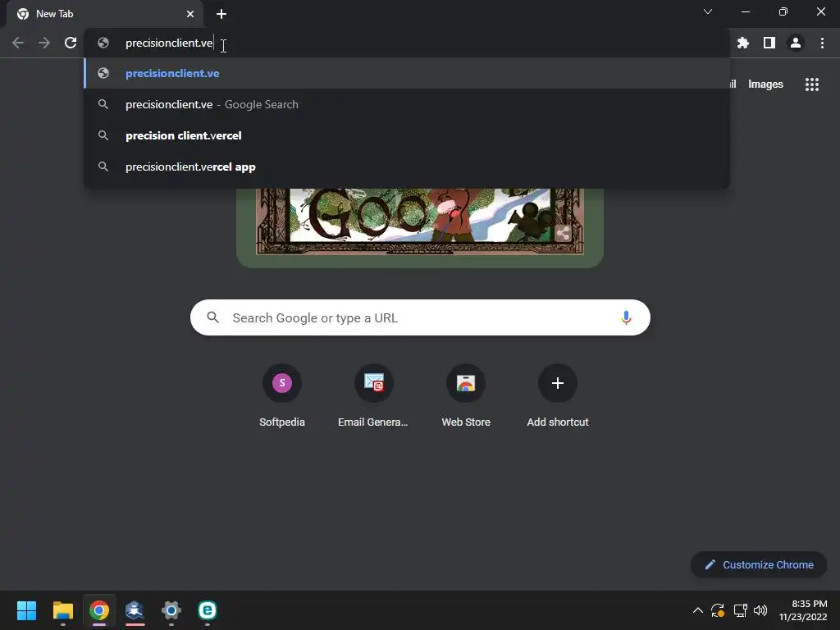Open the Images link
The image size is (840, 630).
765,84
